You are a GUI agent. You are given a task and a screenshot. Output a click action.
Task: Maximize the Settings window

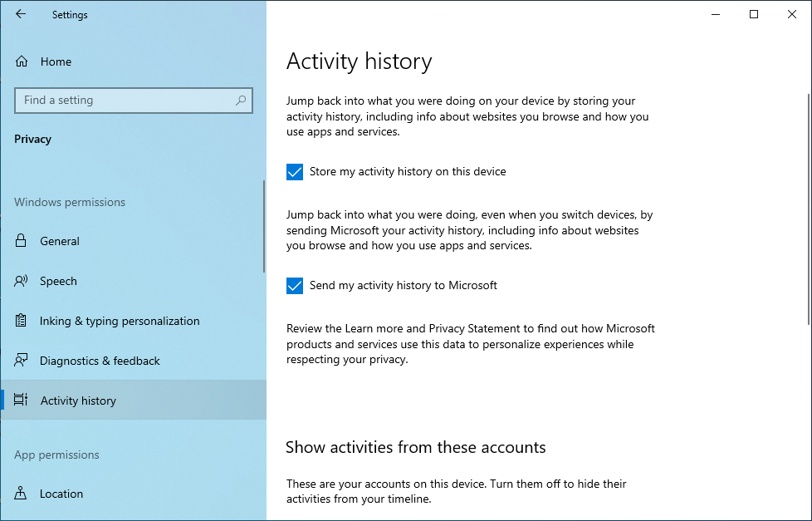[x=754, y=14]
